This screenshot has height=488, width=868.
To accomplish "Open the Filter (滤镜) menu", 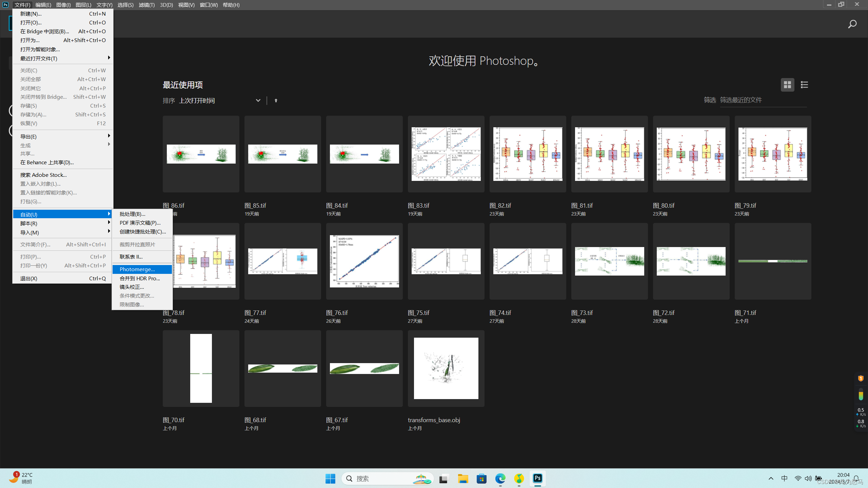I will tap(146, 5).
